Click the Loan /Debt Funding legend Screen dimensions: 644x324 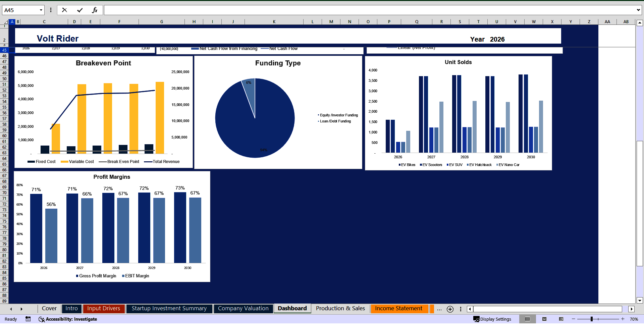[334, 121]
